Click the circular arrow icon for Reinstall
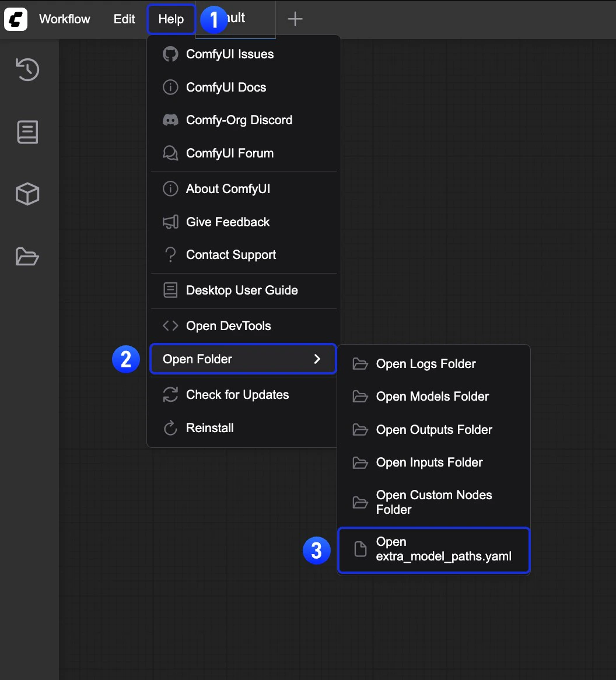This screenshot has width=616, height=680. tap(170, 428)
